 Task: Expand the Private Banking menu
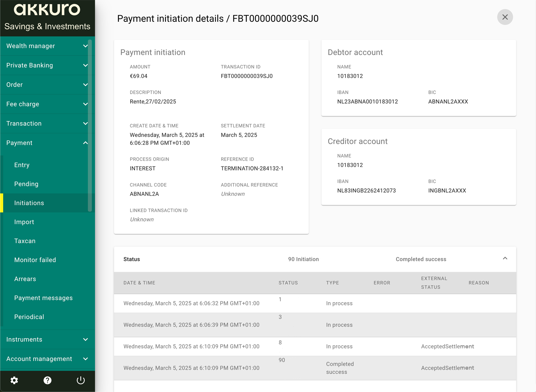[48, 65]
